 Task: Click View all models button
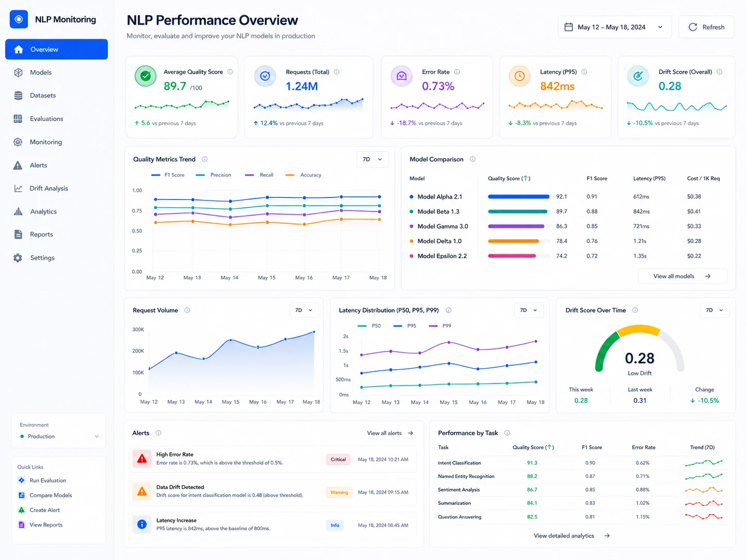pos(683,276)
